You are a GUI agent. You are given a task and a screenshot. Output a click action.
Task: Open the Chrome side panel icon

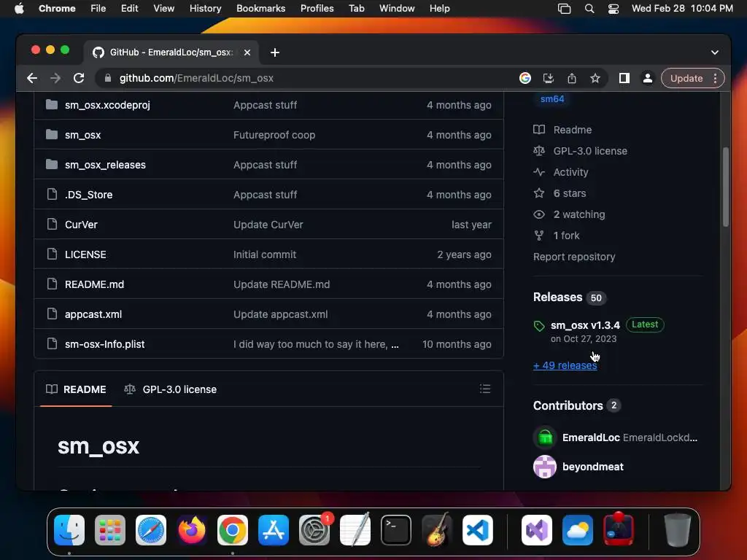pyautogui.click(x=624, y=78)
